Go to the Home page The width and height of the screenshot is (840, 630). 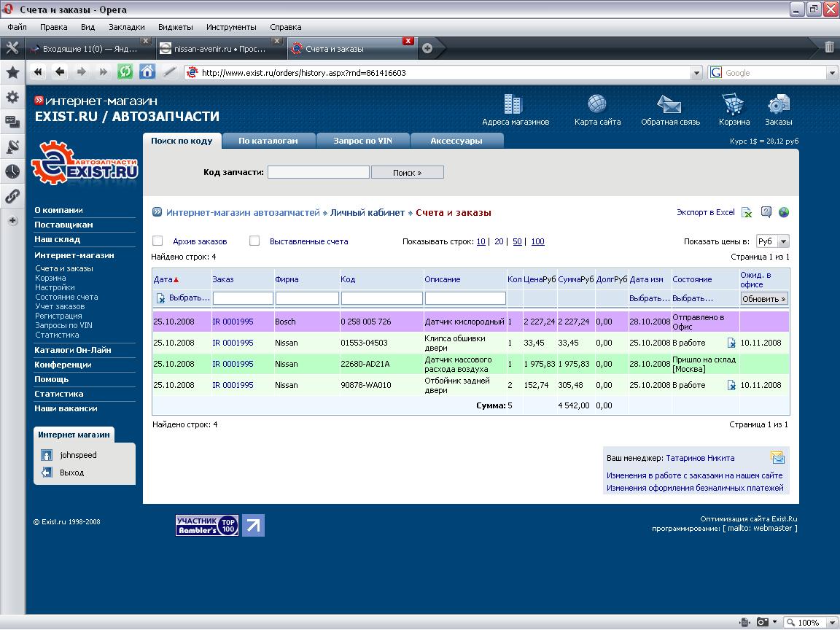[x=147, y=71]
